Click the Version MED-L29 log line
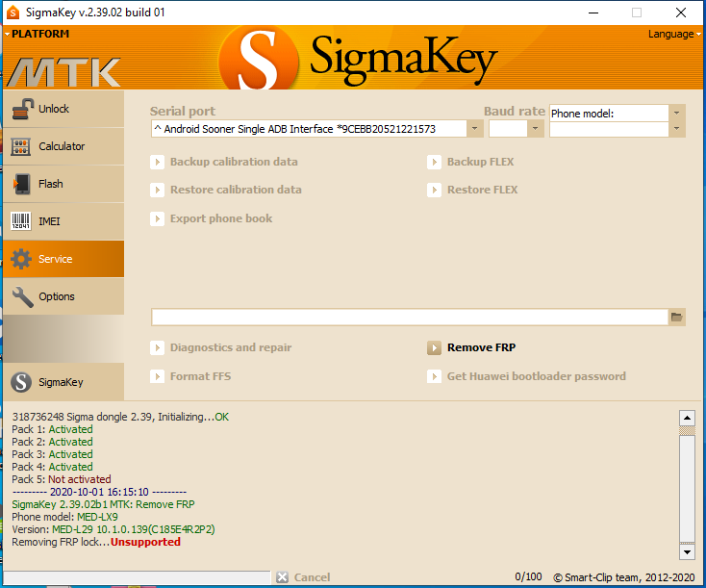 coord(113,529)
